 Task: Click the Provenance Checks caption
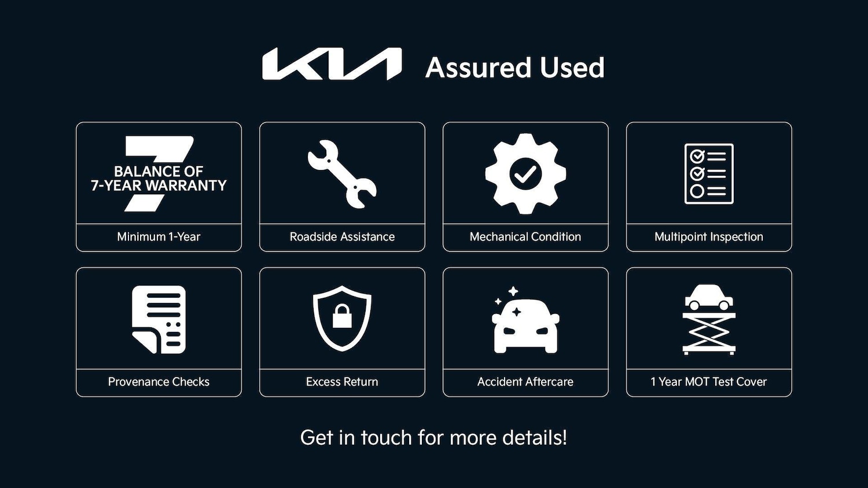pos(159,382)
